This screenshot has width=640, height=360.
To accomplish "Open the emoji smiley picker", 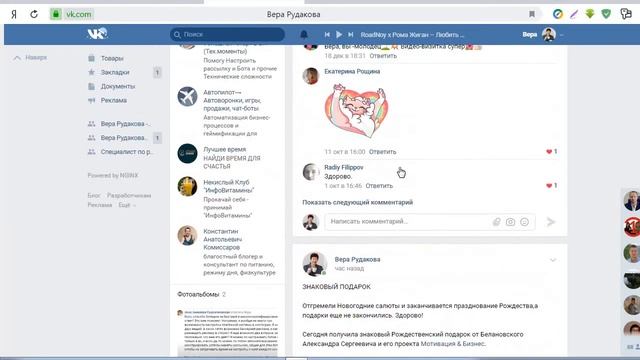I will (x=524, y=222).
